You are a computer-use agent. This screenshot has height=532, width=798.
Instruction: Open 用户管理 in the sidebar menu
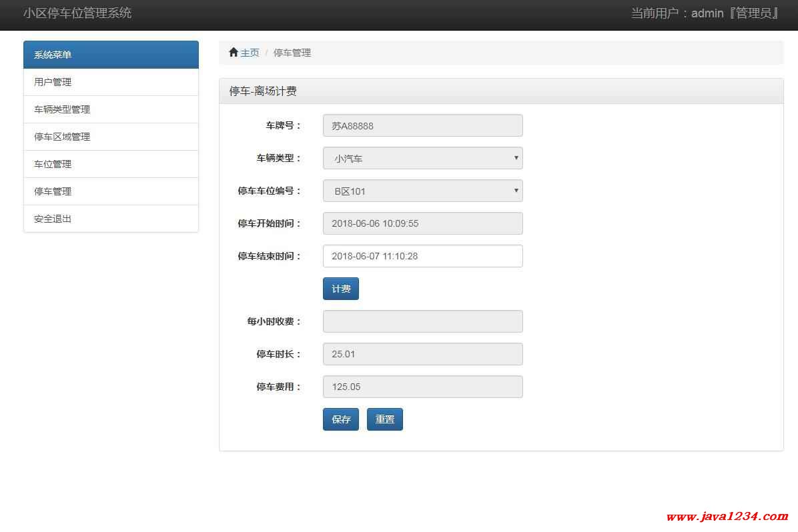(x=53, y=82)
